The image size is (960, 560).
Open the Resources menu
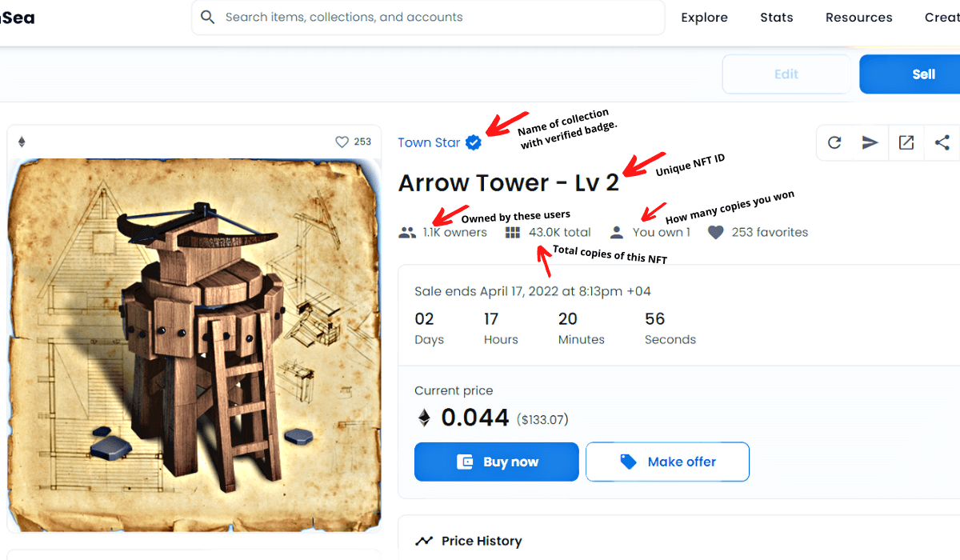859,18
